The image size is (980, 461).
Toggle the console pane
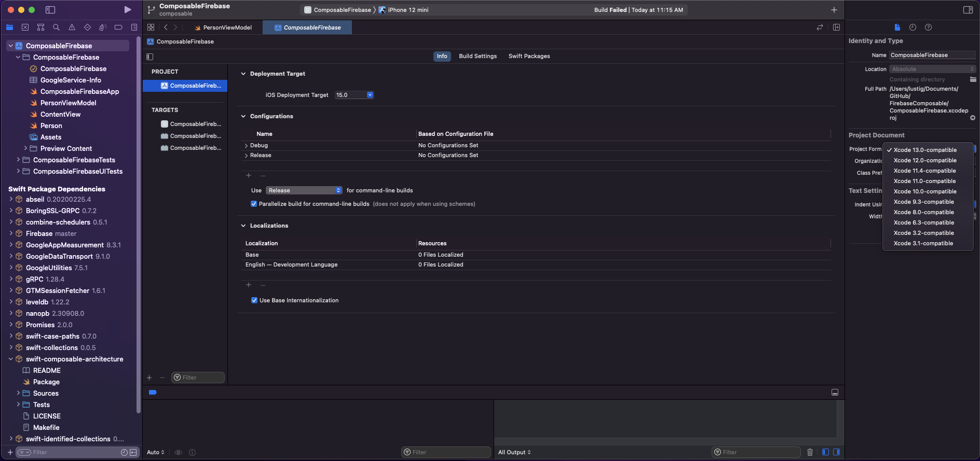836,452
